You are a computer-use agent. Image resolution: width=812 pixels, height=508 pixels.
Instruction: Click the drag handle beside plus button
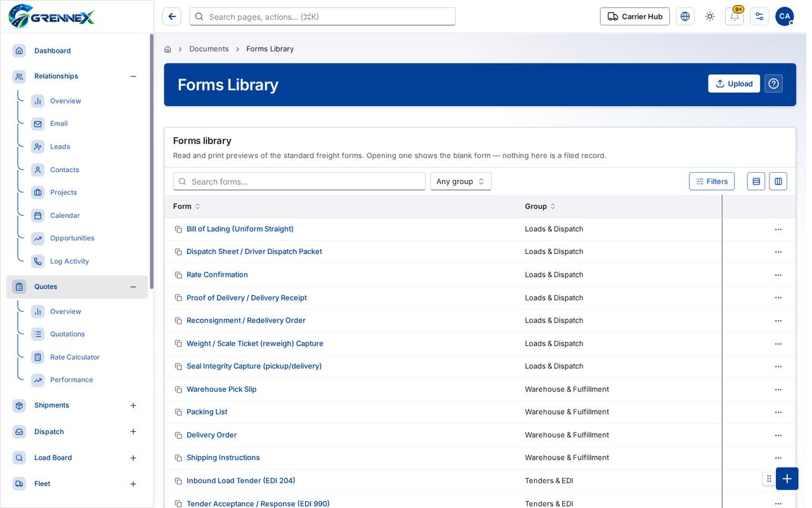[x=769, y=479]
